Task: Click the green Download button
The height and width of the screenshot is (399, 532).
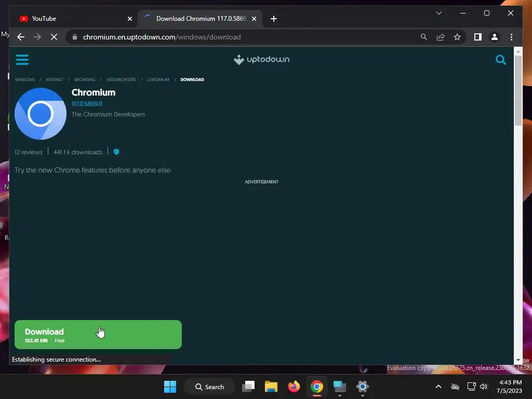Action: point(98,335)
